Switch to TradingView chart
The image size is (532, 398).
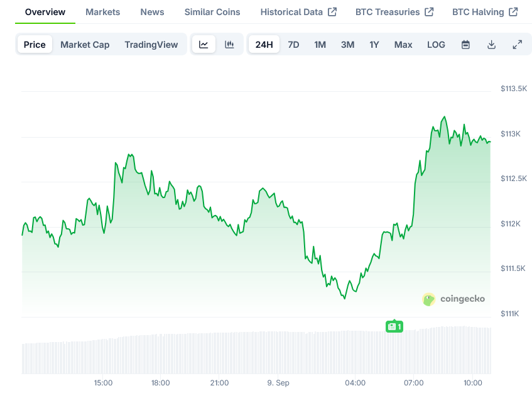click(151, 45)
